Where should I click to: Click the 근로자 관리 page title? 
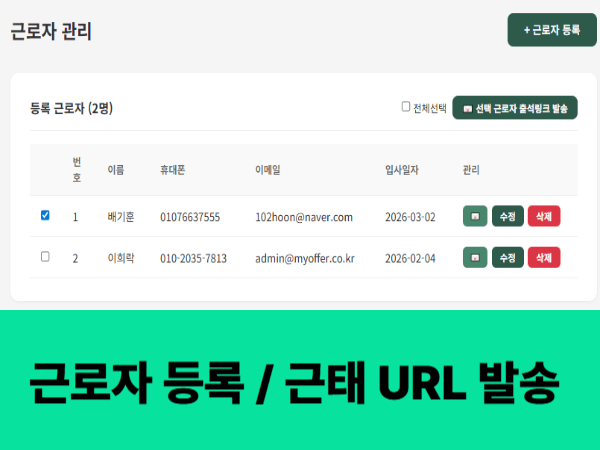coord(51,31)
